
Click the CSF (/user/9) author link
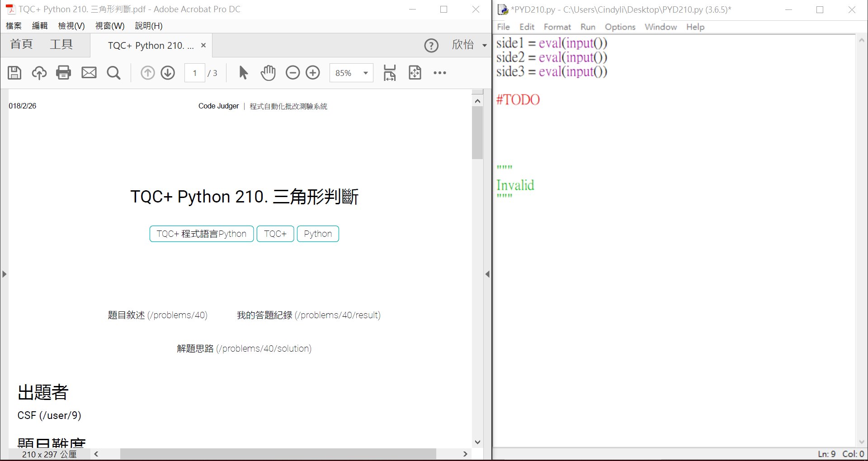pos(49,415)
